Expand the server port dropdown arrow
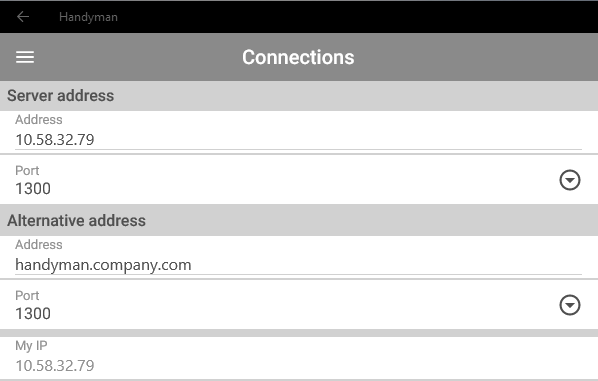Image resolution: width=598 pixels, height=381 pixels. pos(570,180)
